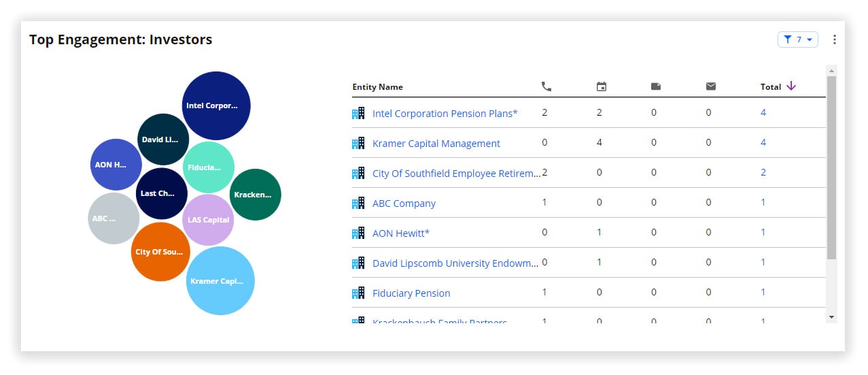Image resolution: width=868 pixels, height=375 pixels.
Task: Click meetings count 2 for Intel Corporation
Action: (600, 112)
